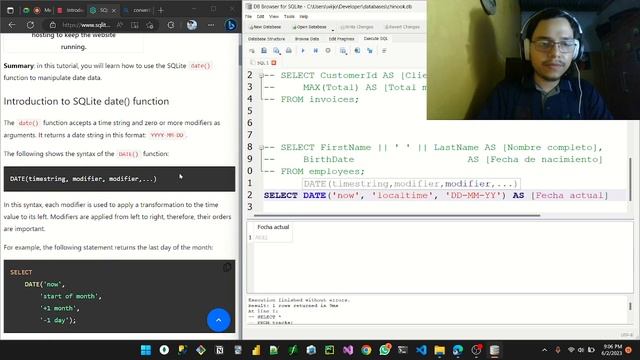Open the Edge profile avatar
Viewport: 640px width, 360px height.
[192, 25]
